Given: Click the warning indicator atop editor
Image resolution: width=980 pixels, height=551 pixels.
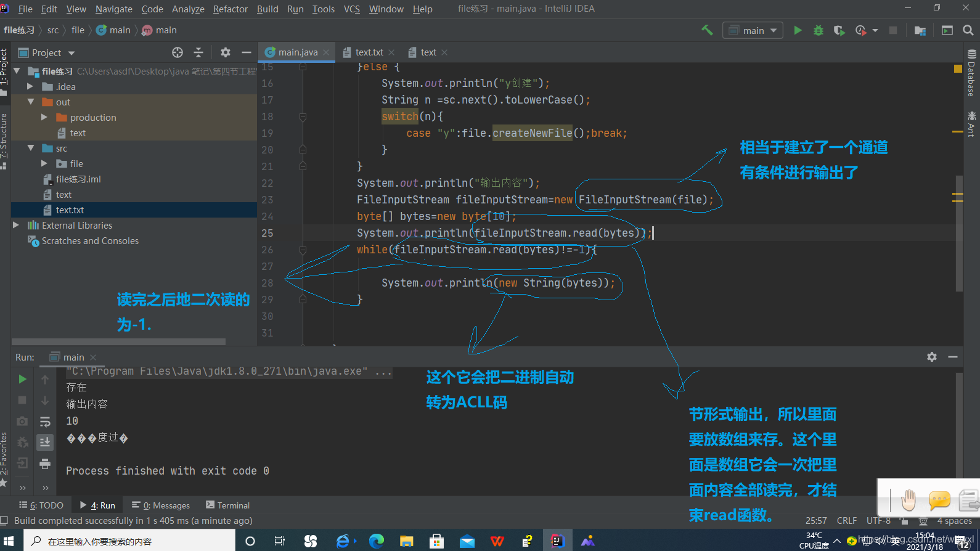Looking at the screenshot, I should click(x=958, y=68).
